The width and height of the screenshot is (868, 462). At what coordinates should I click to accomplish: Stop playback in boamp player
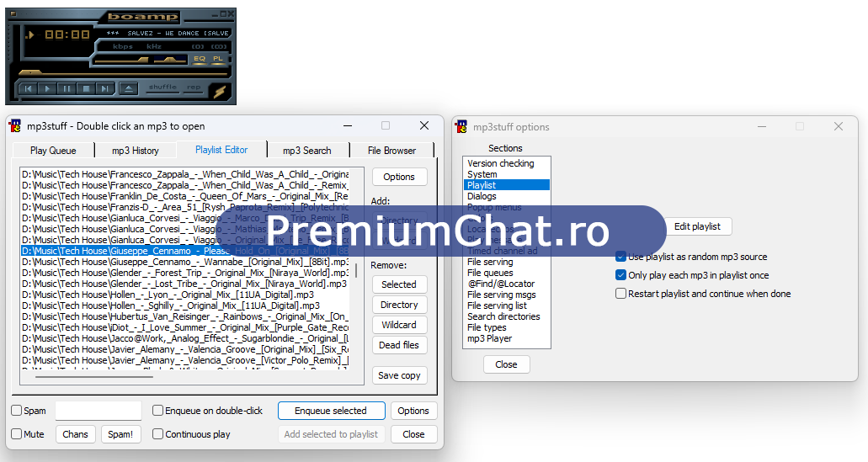pyautogui.click(x=86, y=88)
